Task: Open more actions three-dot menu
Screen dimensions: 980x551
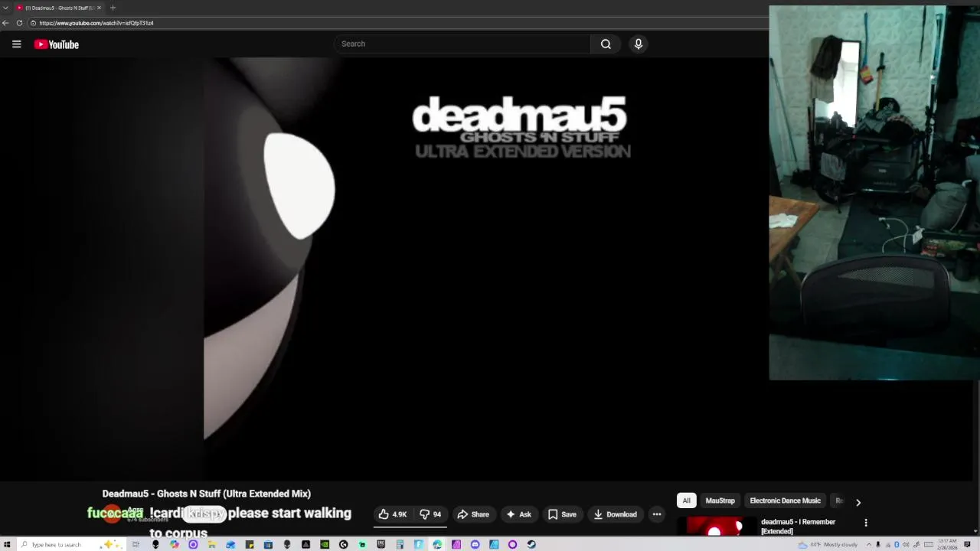Action: (657, 514)
